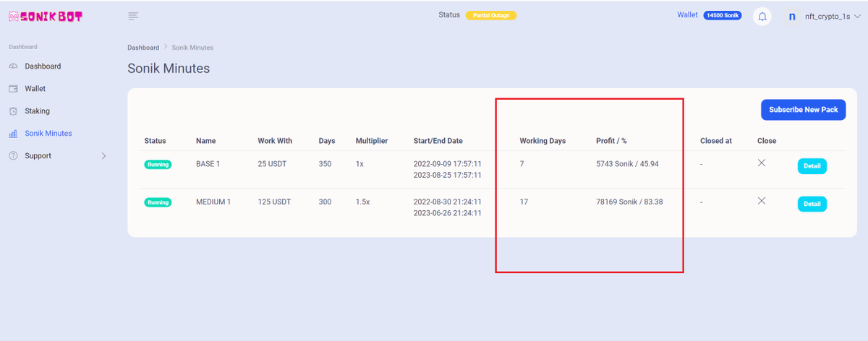Open Support in the sidebar
The width and height of the screenshot is (868, 341).
coord(38,156)
